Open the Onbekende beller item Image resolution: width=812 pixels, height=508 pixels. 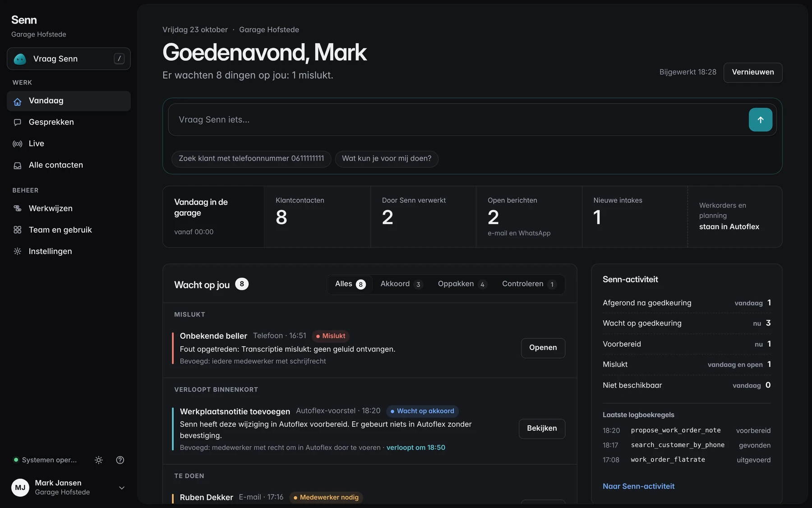(543, 348)
